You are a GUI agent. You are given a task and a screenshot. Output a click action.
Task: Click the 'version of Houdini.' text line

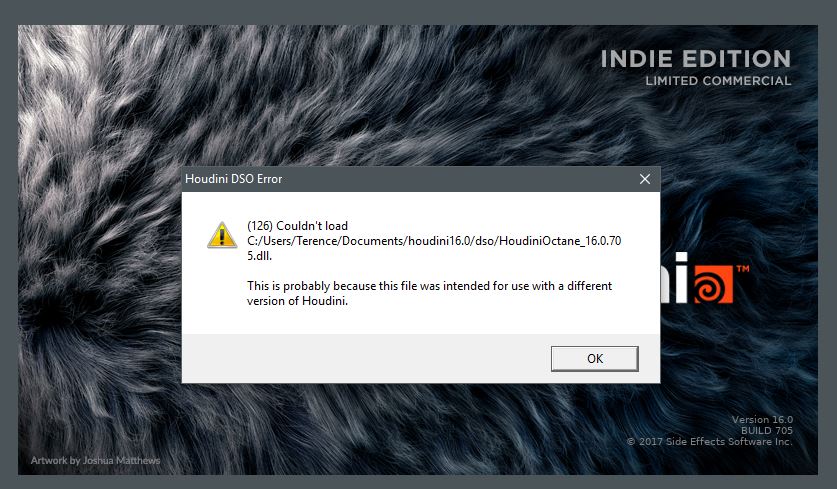(297, 301)
